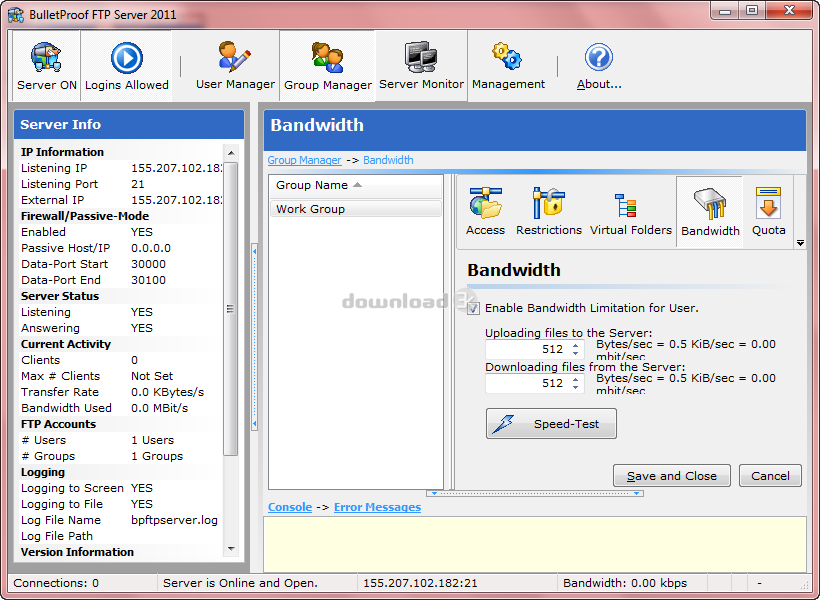Increase download bytes per second value
820x600 pixels.
576,379
